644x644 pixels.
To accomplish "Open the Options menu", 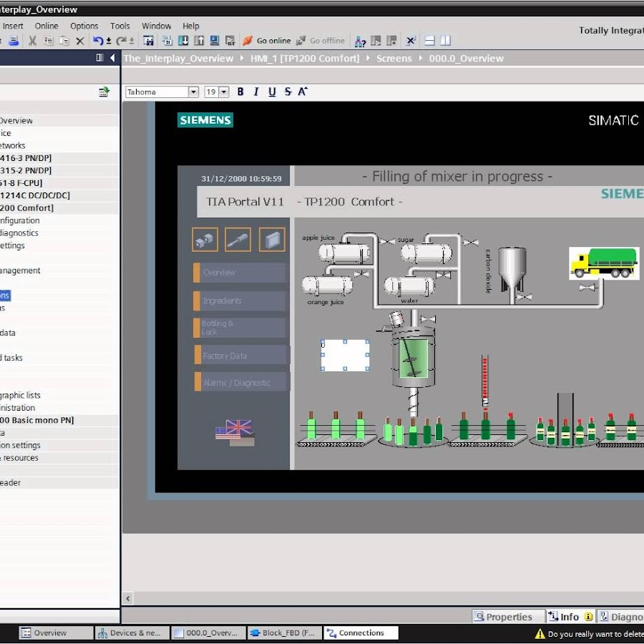I will [x=84, y=26].
